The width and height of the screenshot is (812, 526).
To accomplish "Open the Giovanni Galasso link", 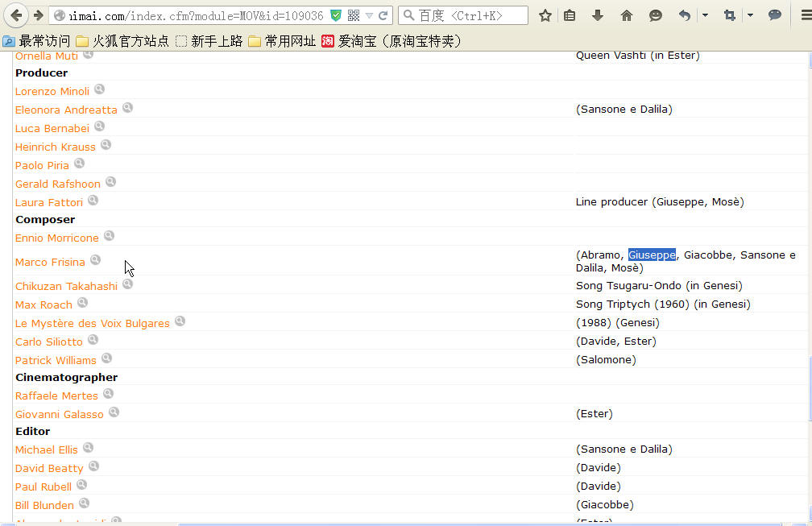I will coord(60,415).
